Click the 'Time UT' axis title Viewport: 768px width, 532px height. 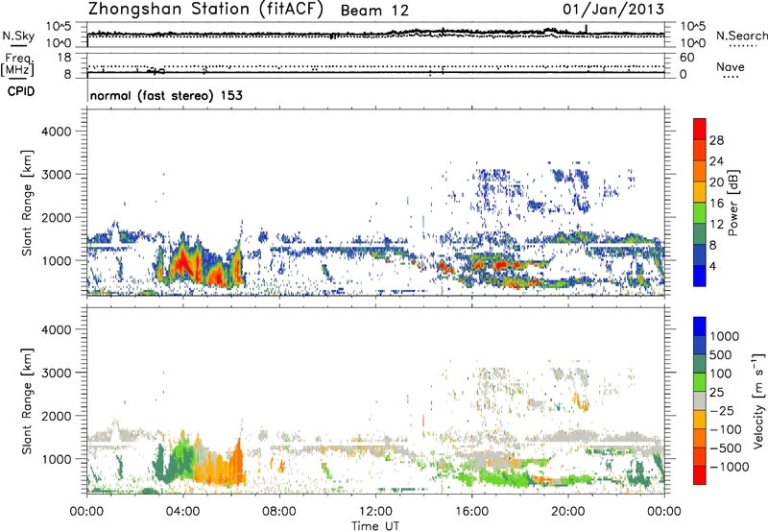click(375, 525)
